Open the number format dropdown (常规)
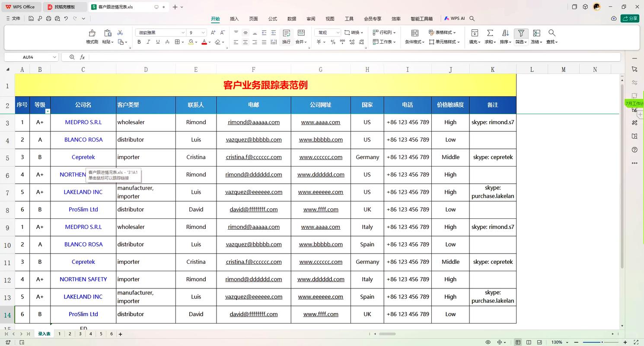644x346 pixels. (x=338, y=33)
